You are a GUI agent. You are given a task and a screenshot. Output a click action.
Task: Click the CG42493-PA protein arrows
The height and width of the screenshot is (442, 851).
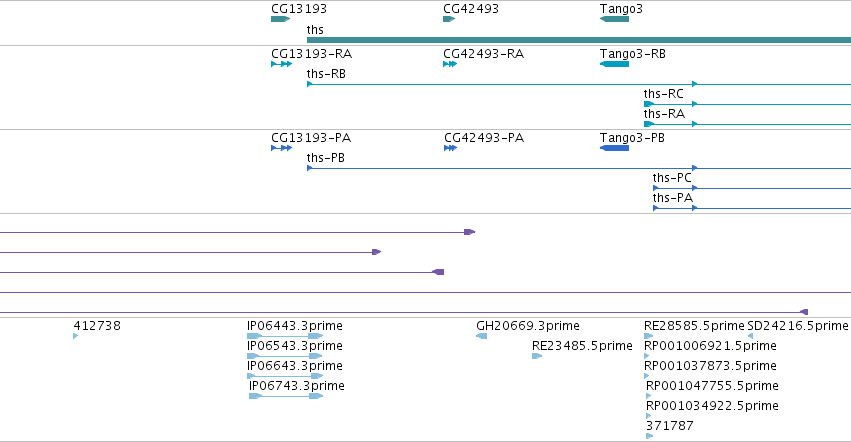click(450, 148)
